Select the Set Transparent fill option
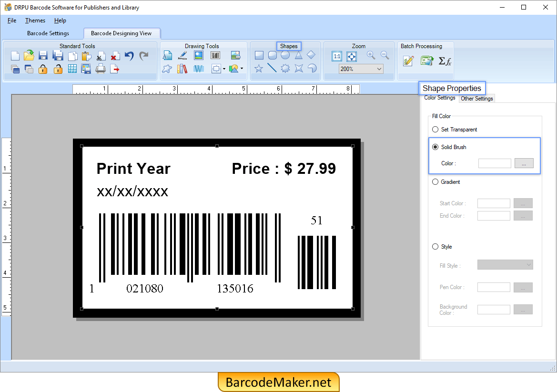The height and width of the screenshot is (392, 557). [435, 130]
